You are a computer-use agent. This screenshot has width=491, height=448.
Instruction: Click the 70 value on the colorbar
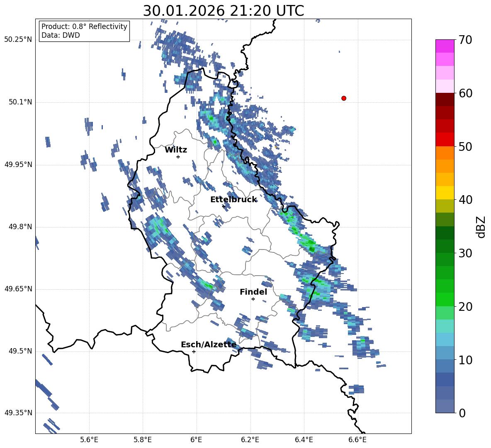pyautogui.click(x=465, y=40)
